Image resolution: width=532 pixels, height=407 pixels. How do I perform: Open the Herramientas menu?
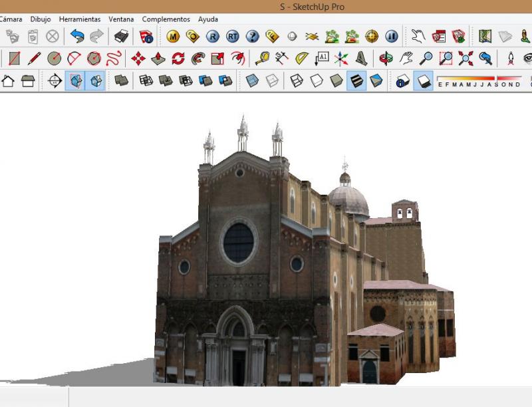pos(80,19)
